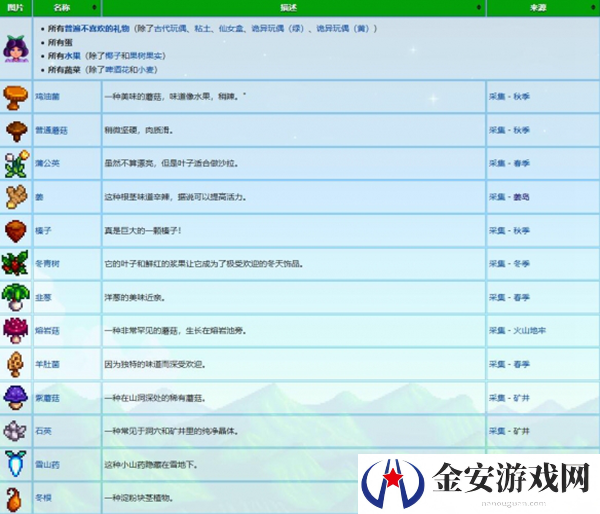This screenshot has width=600, height=514.
Task: Click the 普通蘑菇 common mushroom icon
Action: coord(16,131)
